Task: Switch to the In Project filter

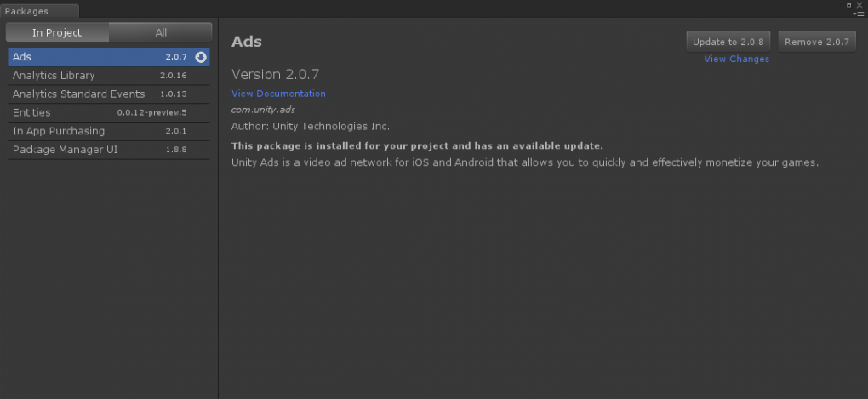Action: 57,32
